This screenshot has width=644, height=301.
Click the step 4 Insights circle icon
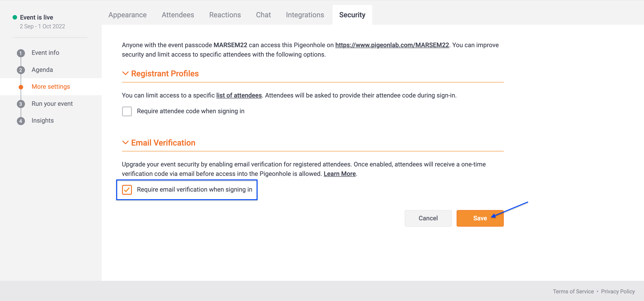(x=21, y=121)
